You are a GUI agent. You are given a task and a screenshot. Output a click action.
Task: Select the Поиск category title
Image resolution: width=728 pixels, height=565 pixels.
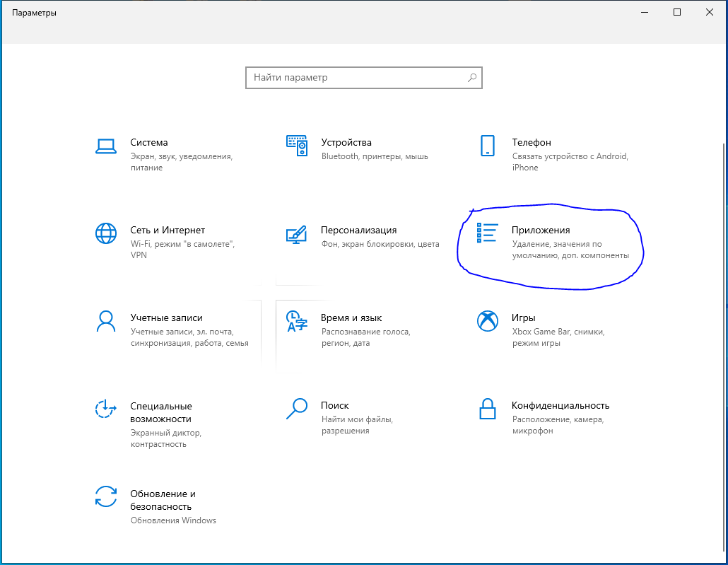point(335,406)
